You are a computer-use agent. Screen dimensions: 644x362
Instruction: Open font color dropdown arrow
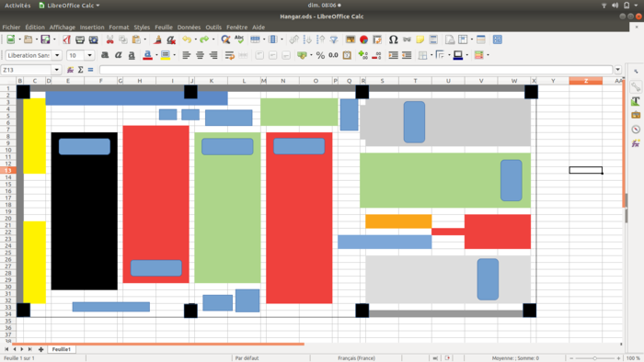[156, 55]
